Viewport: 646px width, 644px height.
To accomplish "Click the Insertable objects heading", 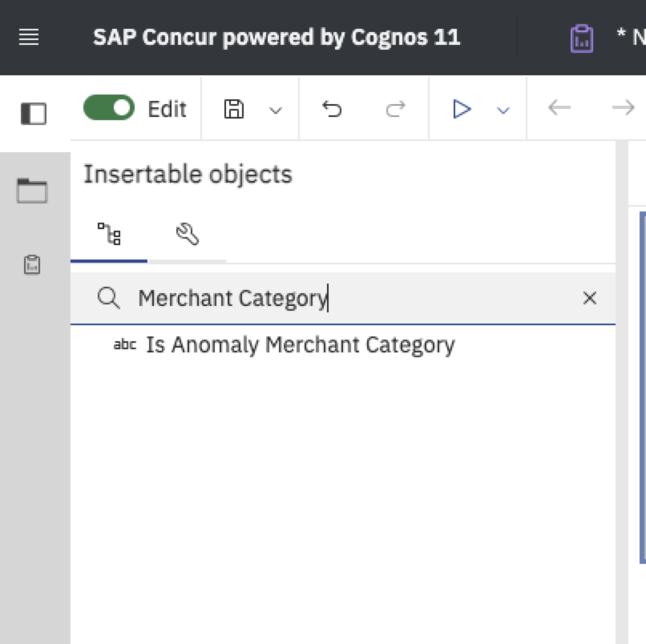I will point(188,174).
